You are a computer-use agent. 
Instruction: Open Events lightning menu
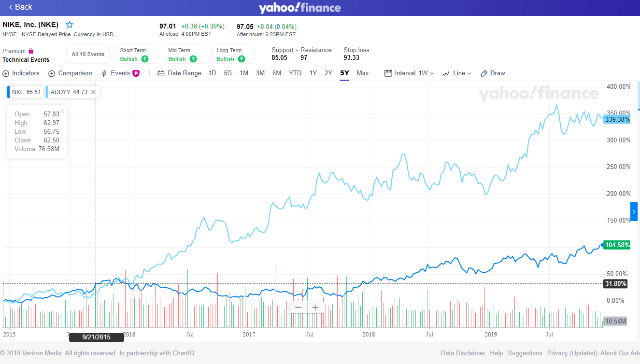(x=115, y=73)
